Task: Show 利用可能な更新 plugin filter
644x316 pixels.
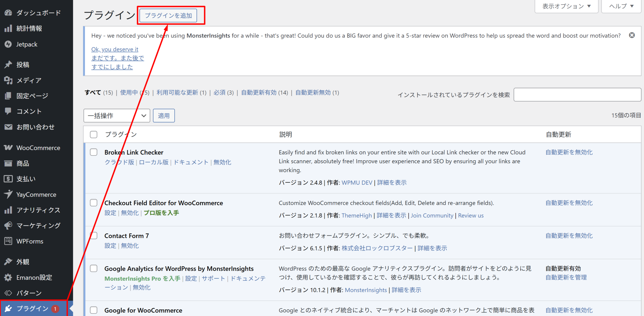Action: coord(177,92)
